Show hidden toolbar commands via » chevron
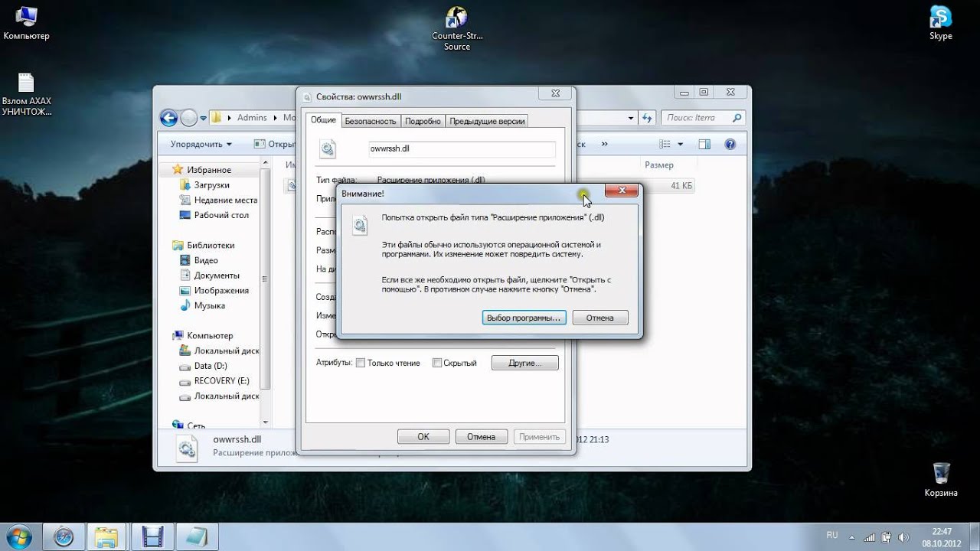 coord(604,144)
